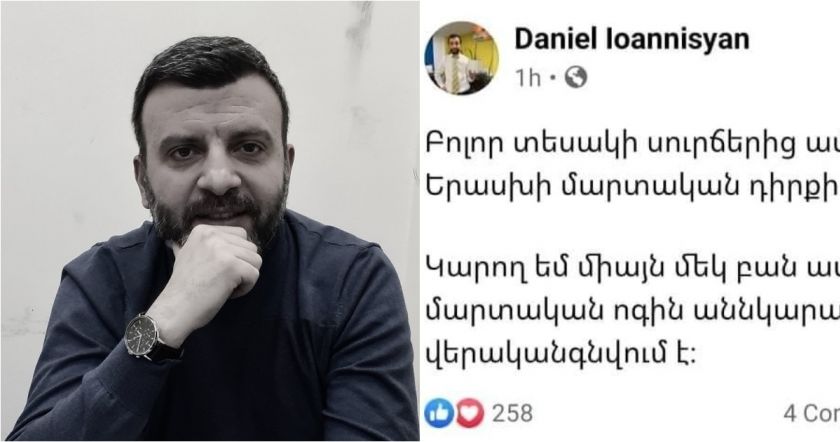Open the 4 Comments link
Image resolution: width=840 pixels, height=442 pixels.
pos(812,414)
